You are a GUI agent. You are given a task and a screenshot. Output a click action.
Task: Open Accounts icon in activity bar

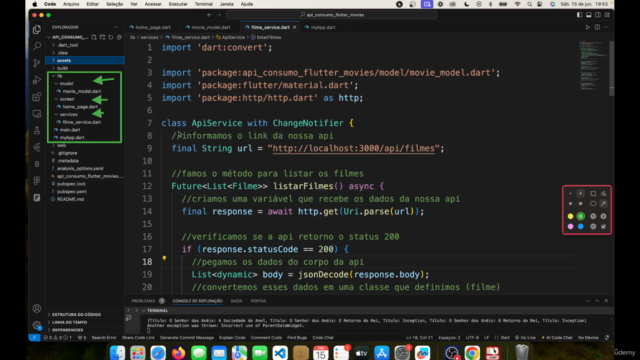tap(37, 308)
